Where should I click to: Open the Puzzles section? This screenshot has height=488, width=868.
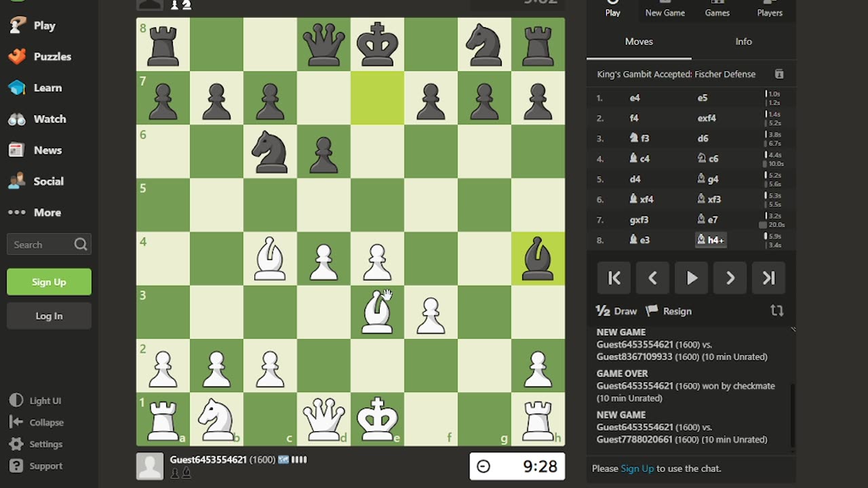(x=39, y=57)
